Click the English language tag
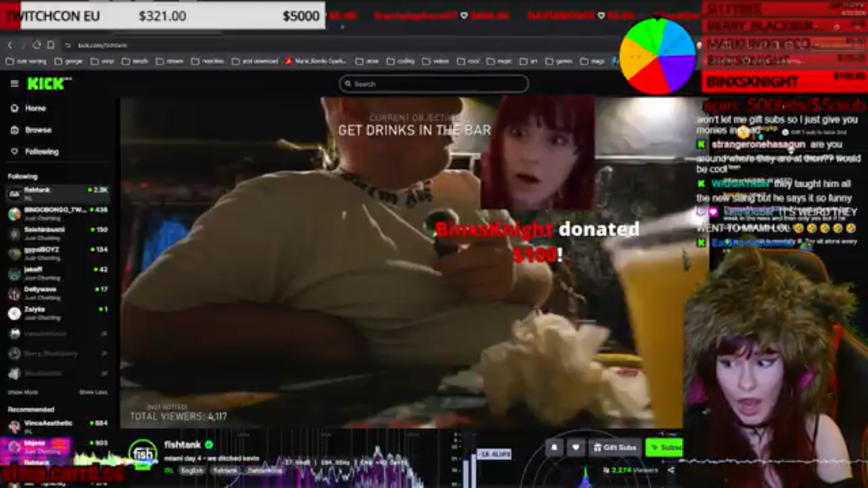868x488 pixels. tap(192, 470)
